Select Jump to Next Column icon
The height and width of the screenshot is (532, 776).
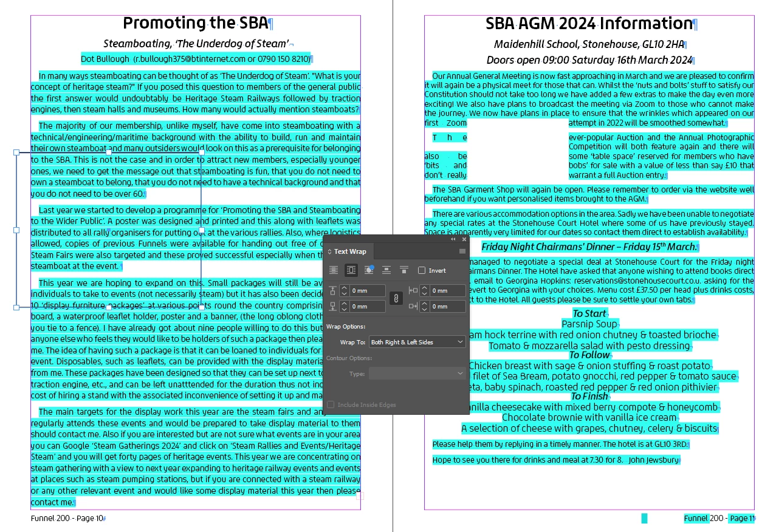click(x=404, y=270)
